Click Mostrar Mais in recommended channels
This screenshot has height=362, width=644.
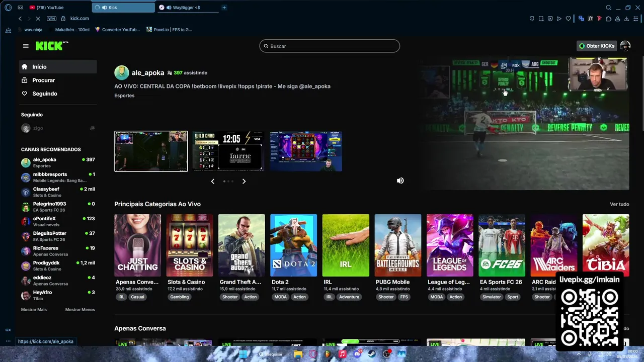pyautogui.click(x=34, y=310)
